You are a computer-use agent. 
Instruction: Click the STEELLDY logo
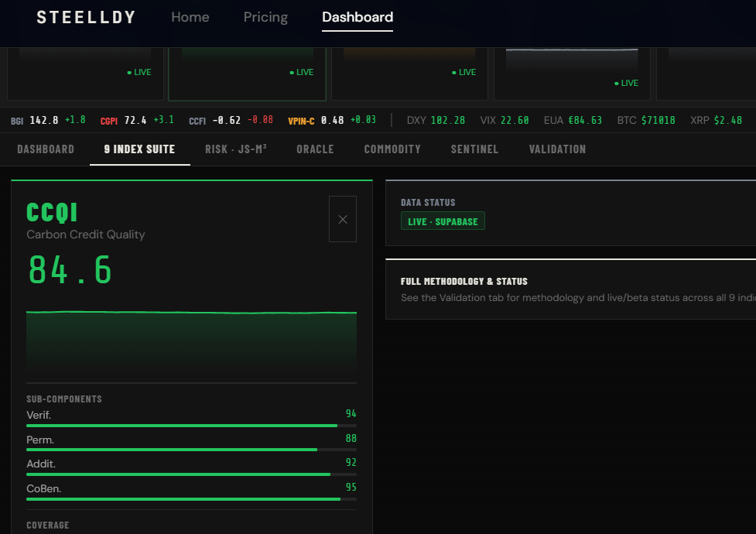click(x=87, y=17)
